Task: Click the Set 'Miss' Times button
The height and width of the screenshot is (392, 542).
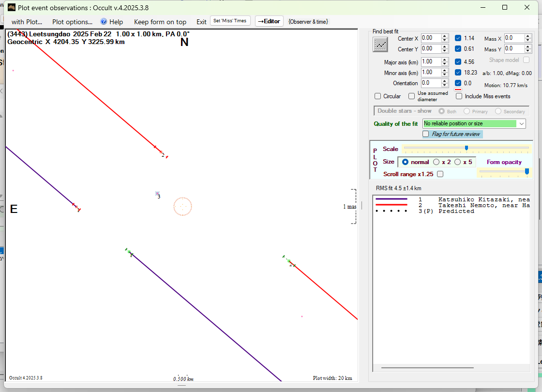Action: pos(230,21)
